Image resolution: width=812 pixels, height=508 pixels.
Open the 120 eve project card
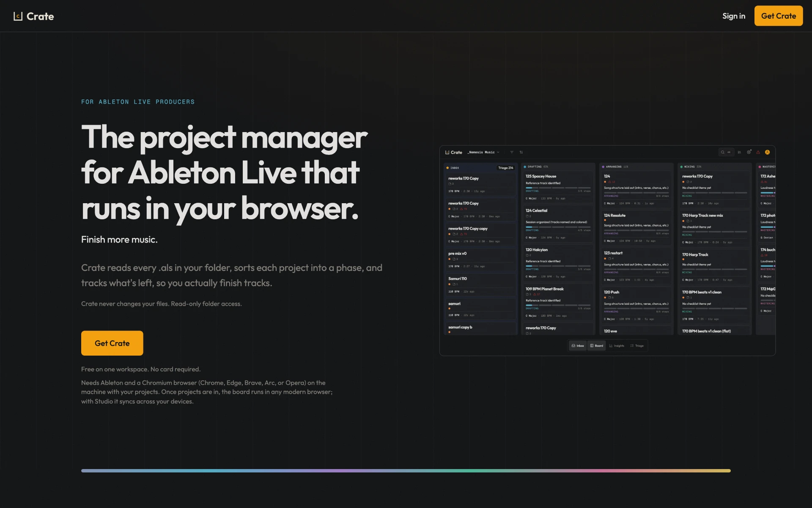(636, 331)
